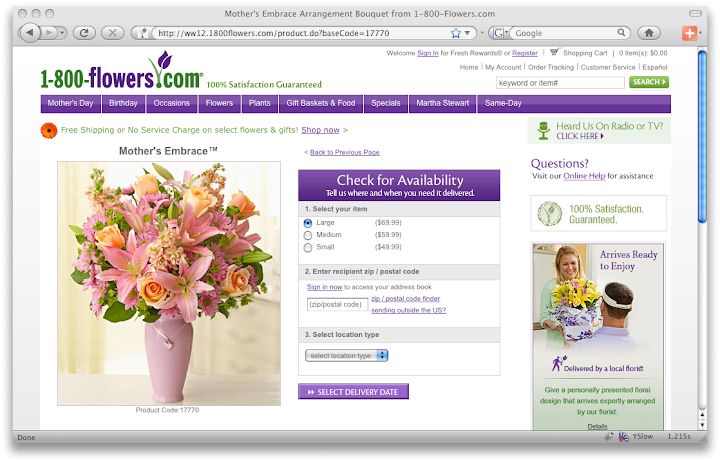Click the green SEARCH button

649,82
